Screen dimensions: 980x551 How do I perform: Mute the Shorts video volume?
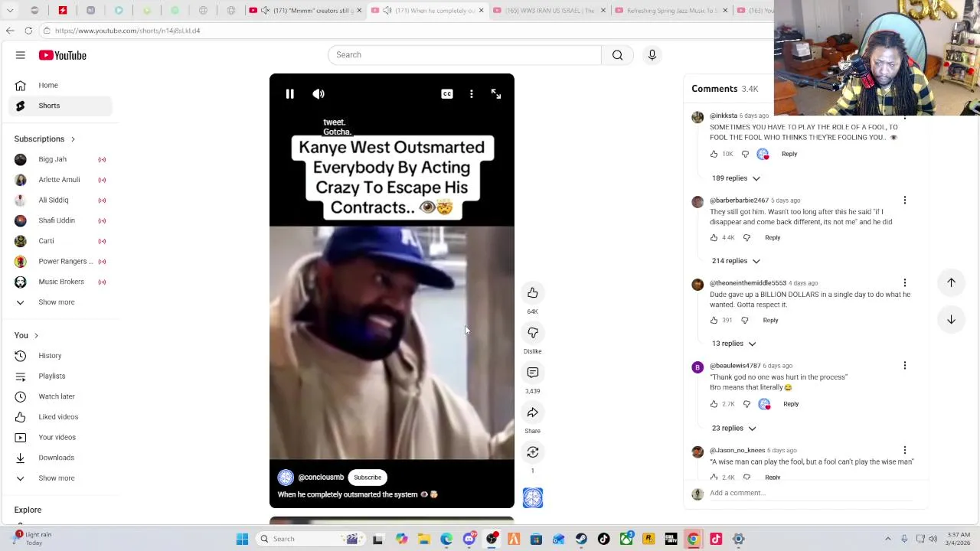tap(318, 93)
